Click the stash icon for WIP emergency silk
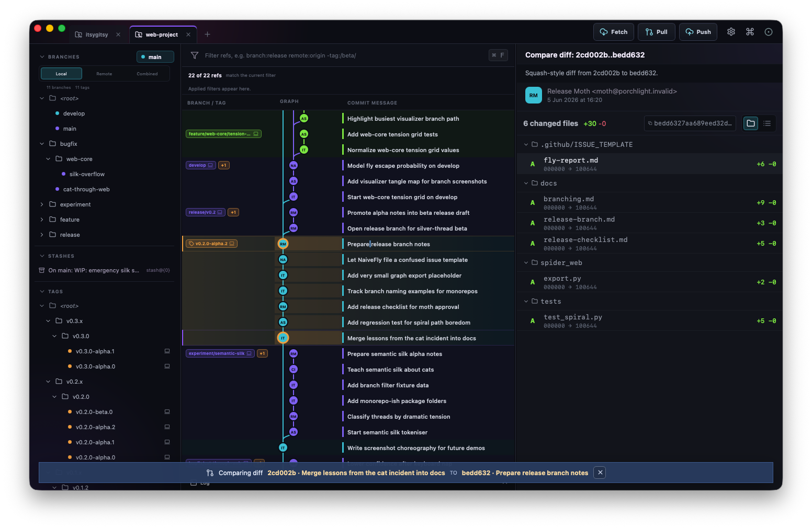The height and width of the screenshot is (529, 812). coord(42,270)
